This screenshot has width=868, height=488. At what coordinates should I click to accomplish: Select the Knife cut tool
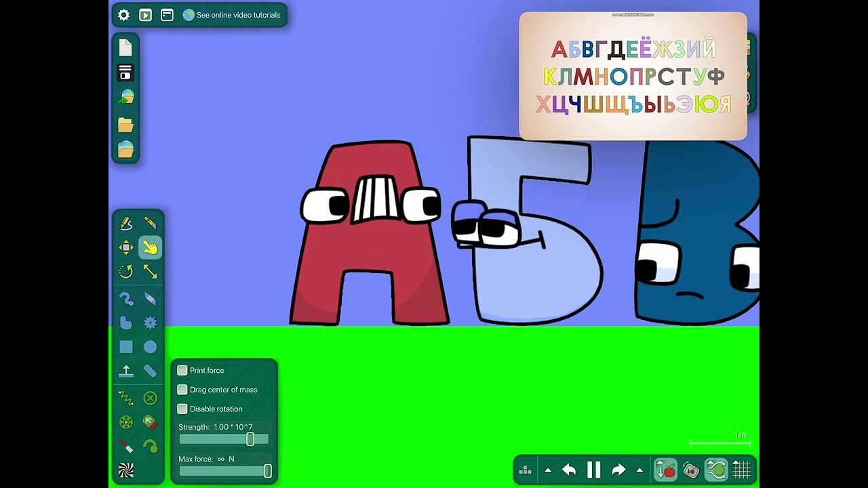click(150, 223)
